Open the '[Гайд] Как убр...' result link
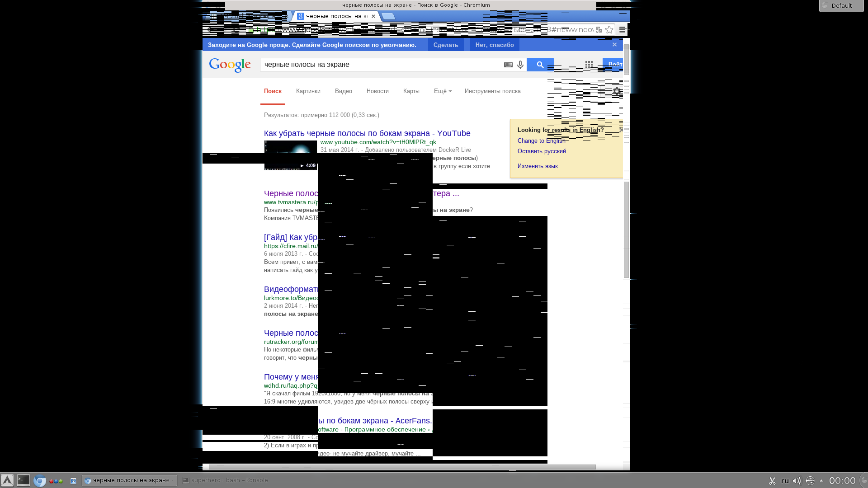The image size is (868, 488). 291,237
